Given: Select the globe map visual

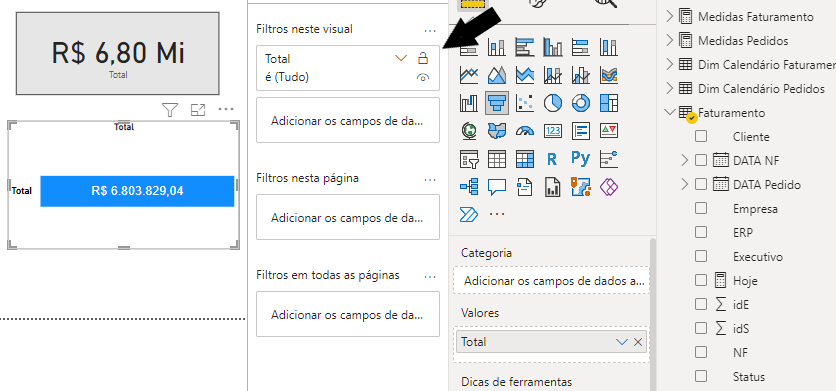Looking at the screenshot, I should point(469,130).
